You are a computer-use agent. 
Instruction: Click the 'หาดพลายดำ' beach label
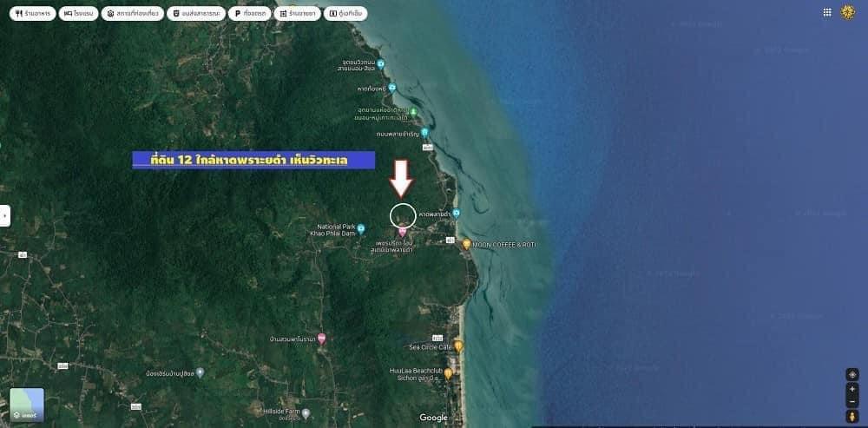pos(434,214)
